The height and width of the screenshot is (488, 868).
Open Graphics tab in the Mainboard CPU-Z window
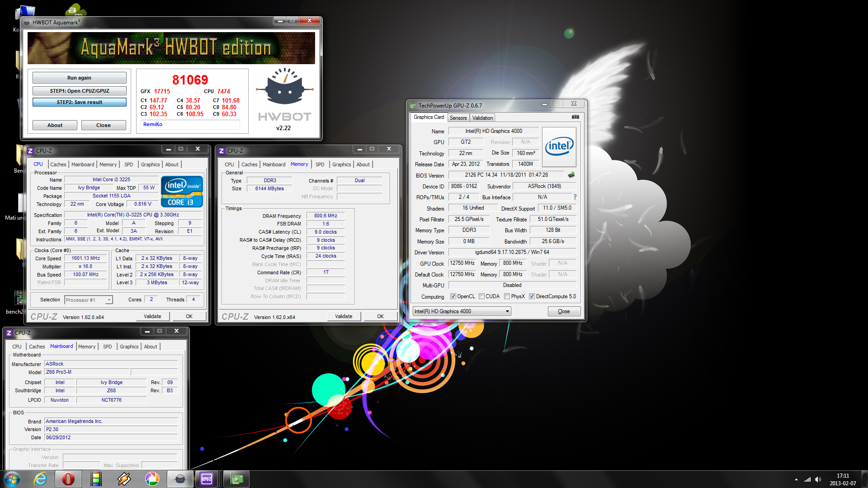pos(129,347)
